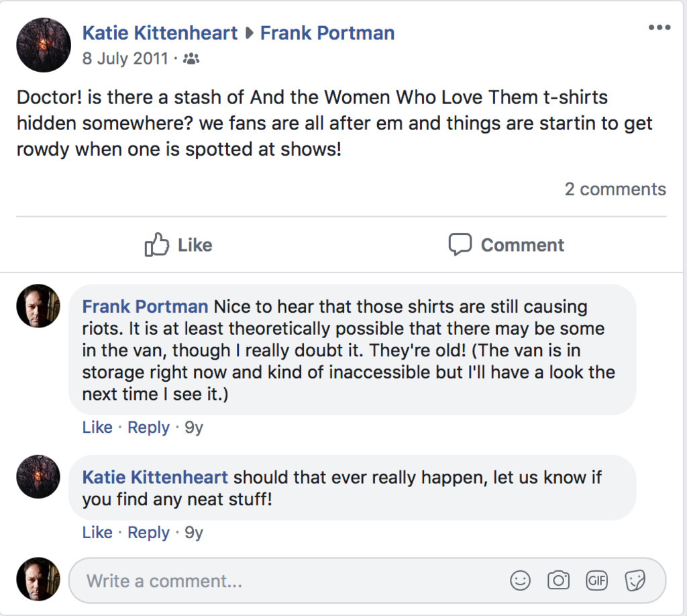The width and height of the screenshot is (687, 616).
Task: Open Katie Kittenheart's post author avatar
Action: pos(44,45)
